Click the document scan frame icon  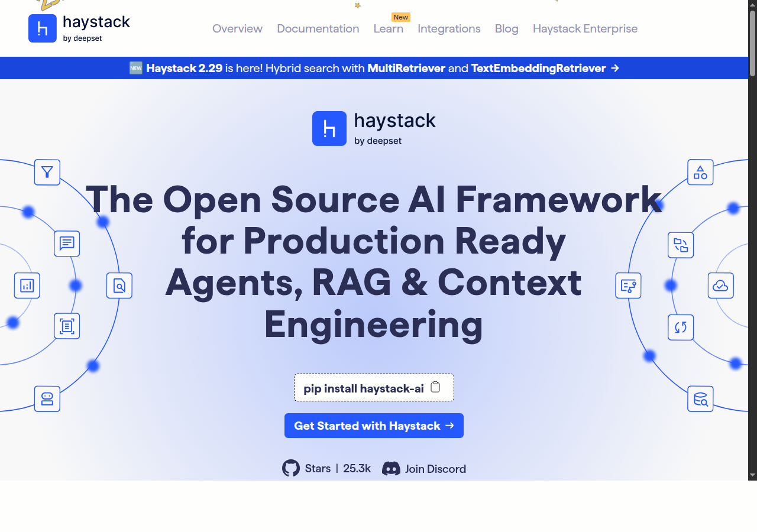click(x=67, y=326)
